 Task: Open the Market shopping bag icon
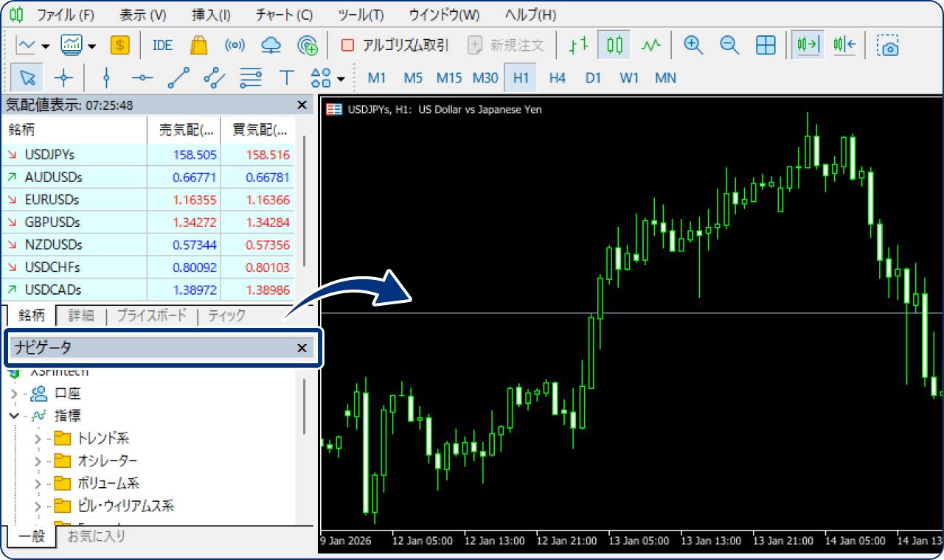pyautogui.click(x=198, y=45)
